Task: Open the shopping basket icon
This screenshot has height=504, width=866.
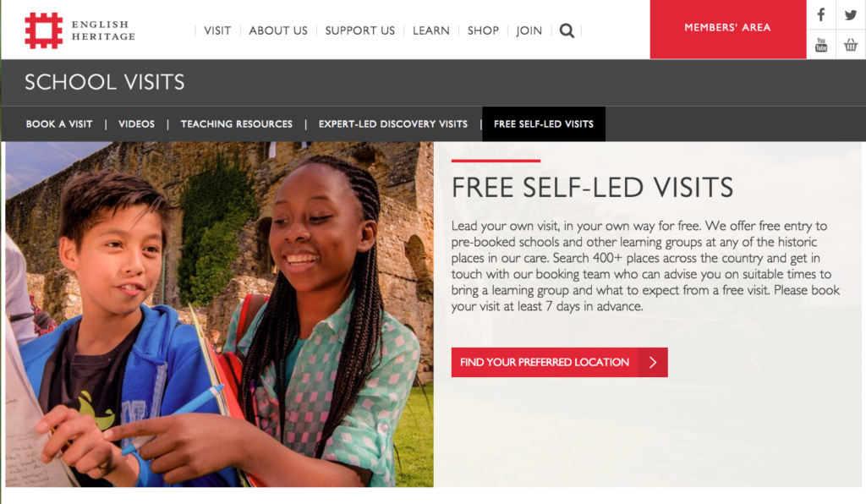Action: tap(851, 45)
